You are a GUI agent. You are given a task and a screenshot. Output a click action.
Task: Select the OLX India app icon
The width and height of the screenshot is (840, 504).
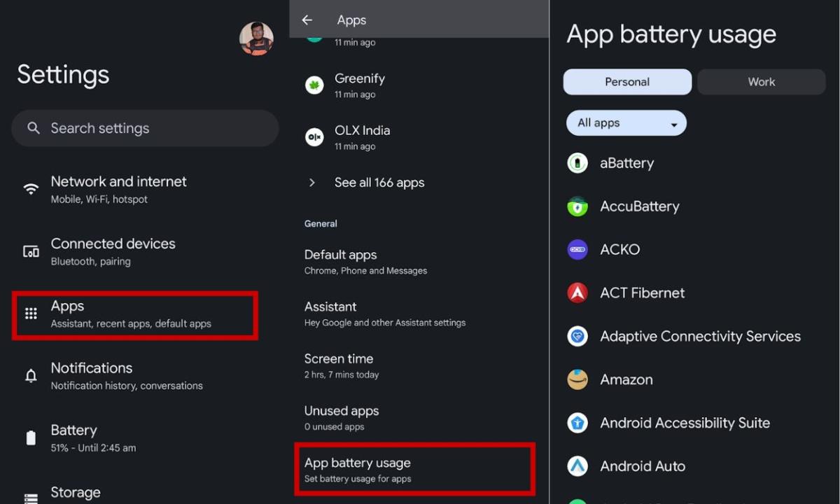pyautogui.click(x=314, y=136)
